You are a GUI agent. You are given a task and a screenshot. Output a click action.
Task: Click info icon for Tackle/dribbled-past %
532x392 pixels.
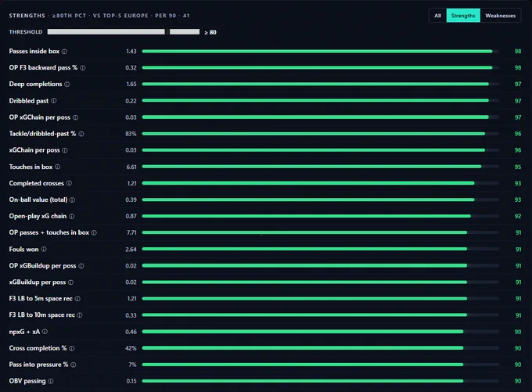(x=81, y=134)
